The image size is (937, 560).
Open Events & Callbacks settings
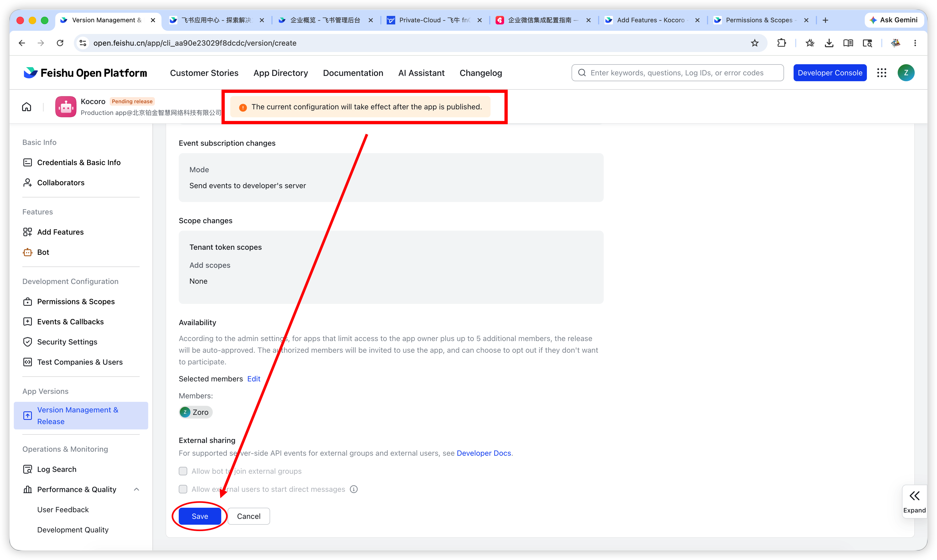point(70,321)
